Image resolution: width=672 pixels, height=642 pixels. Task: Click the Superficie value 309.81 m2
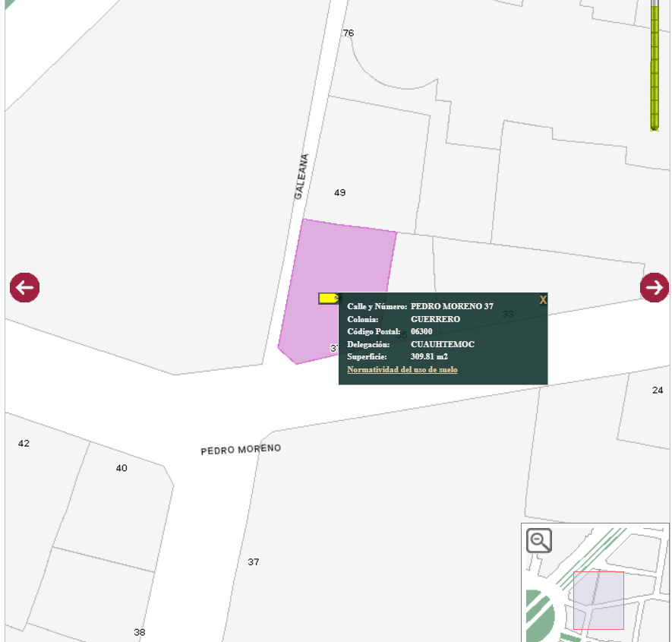point(429,356)
